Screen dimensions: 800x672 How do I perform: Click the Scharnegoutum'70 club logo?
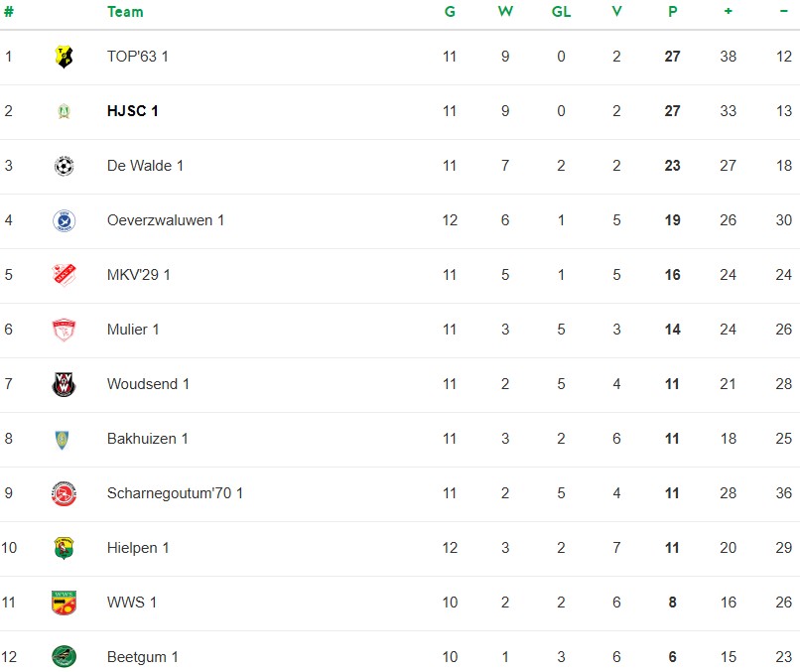[x=64, y=493]
